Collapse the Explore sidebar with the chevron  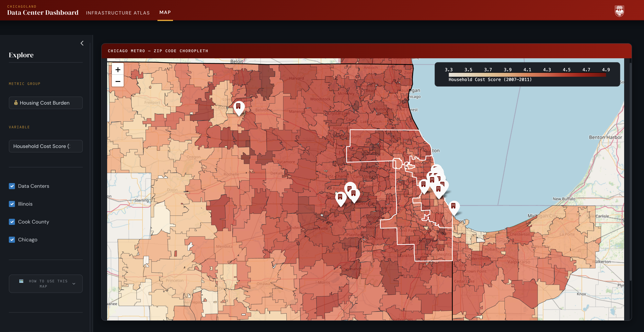pos(82,43)
